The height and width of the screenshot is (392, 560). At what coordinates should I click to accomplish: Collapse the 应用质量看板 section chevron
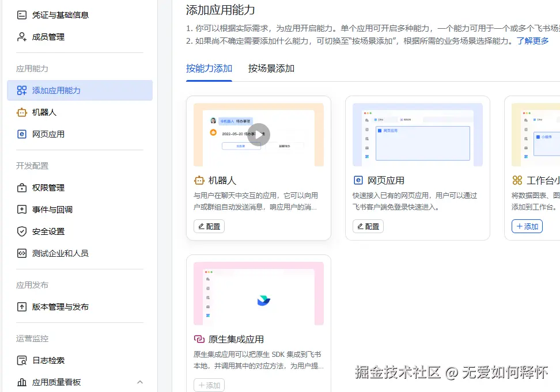pyautogui.click(x=140, y=382)
